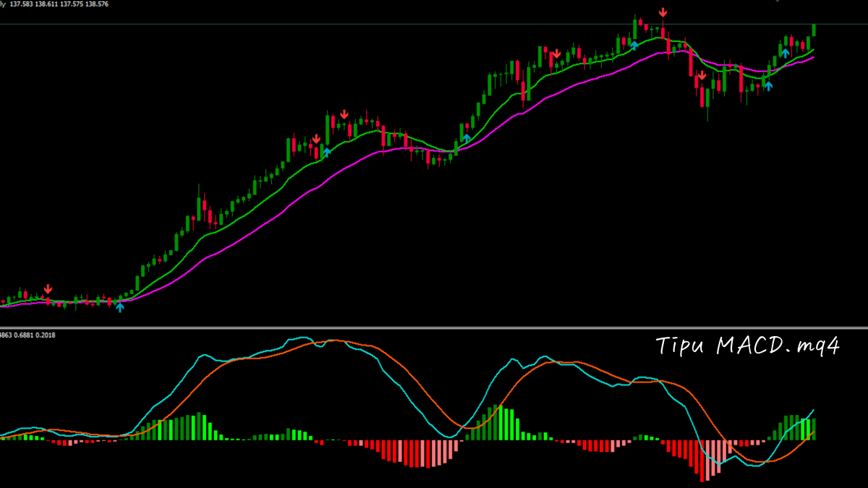Click the rightmost blue buy arrow
This screenshot has width=868, height=488.
point(785,53)
